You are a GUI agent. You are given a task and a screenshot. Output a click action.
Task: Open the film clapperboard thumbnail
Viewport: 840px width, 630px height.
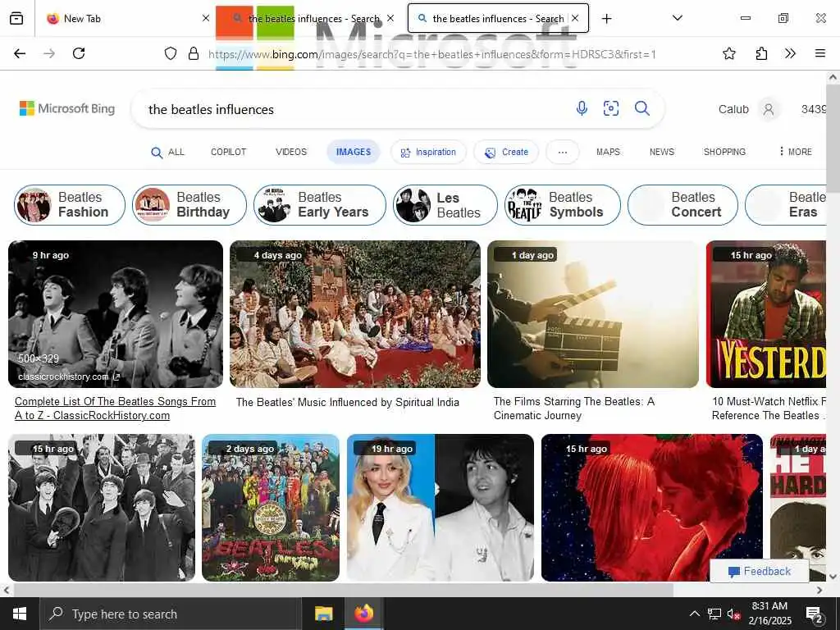tap(592, 314)
